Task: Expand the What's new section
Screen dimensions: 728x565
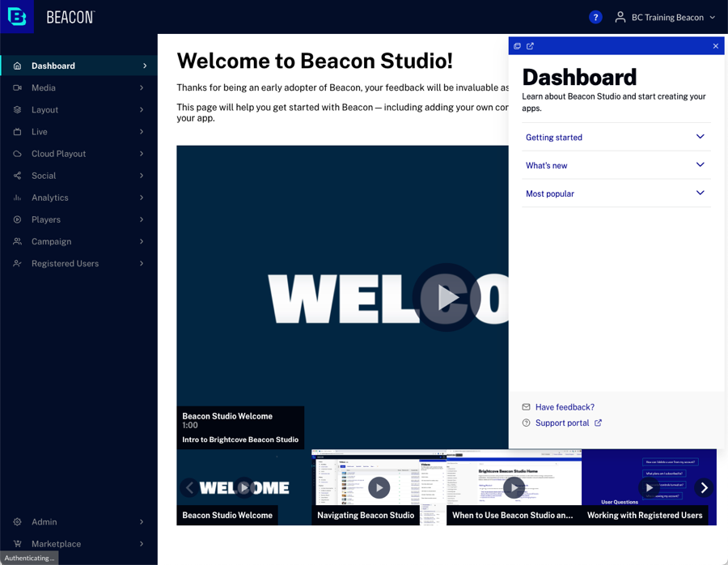Action: [616, 165]
